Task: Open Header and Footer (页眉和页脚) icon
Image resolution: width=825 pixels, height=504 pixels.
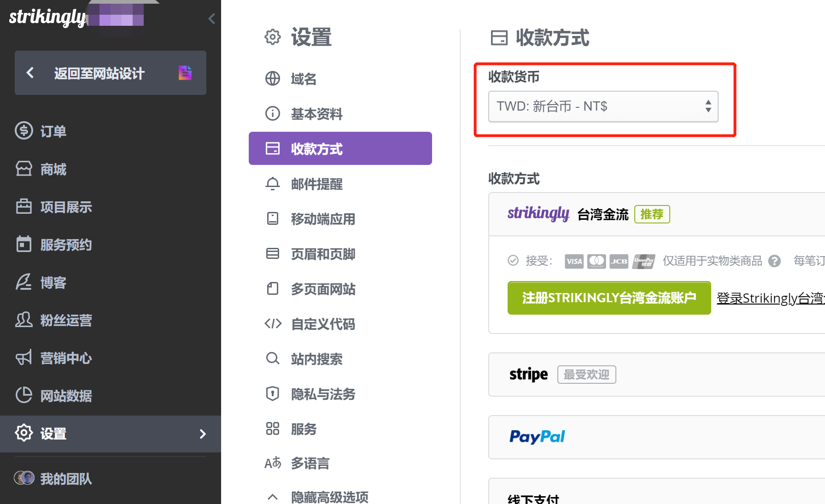Action: pyautogui.click(x=273, y=253)
